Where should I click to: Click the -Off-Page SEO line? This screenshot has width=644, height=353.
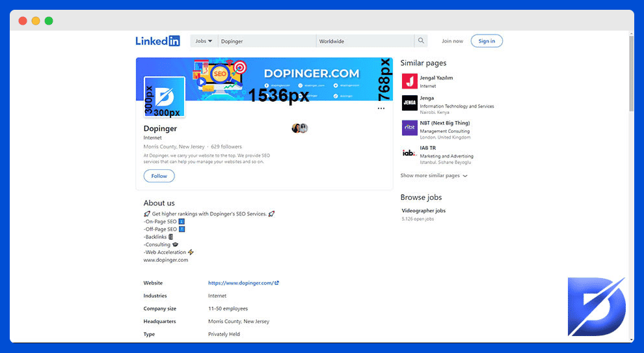[x=165, y=229]
